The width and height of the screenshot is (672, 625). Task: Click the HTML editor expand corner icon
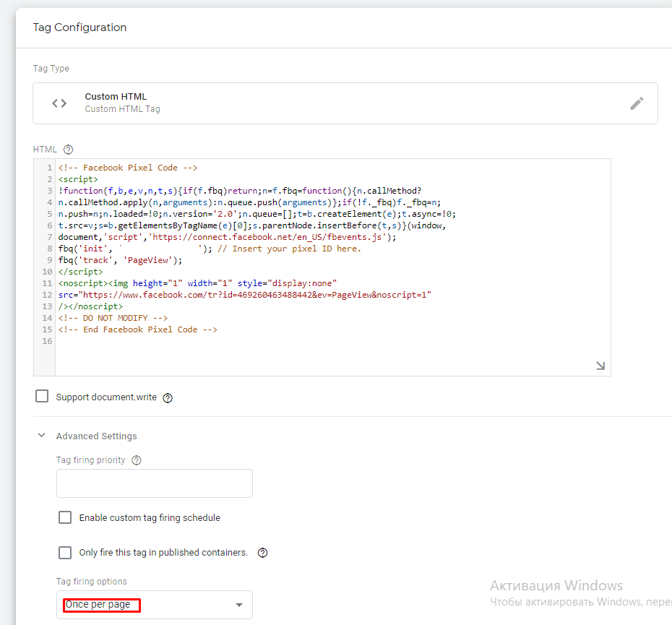pos(600,366)
